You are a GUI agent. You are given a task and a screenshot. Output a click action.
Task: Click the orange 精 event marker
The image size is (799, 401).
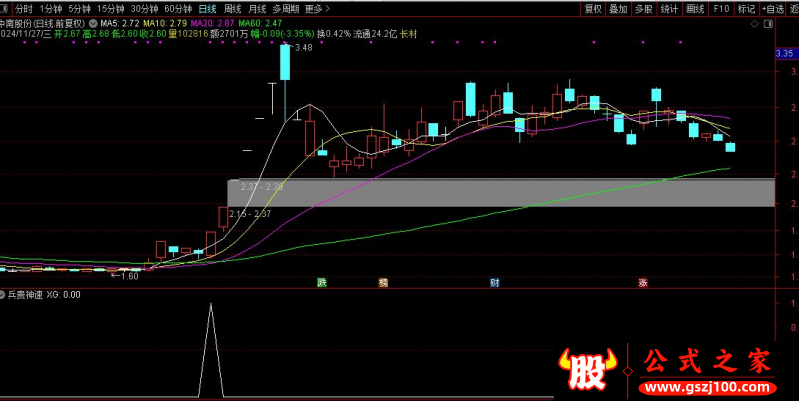(383, 282)
